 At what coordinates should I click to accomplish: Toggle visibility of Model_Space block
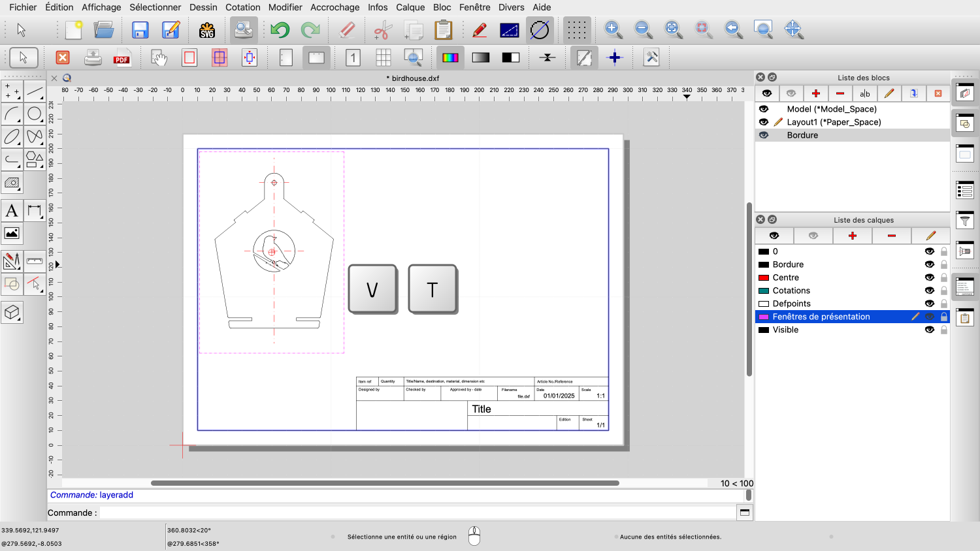click(764, 109)
